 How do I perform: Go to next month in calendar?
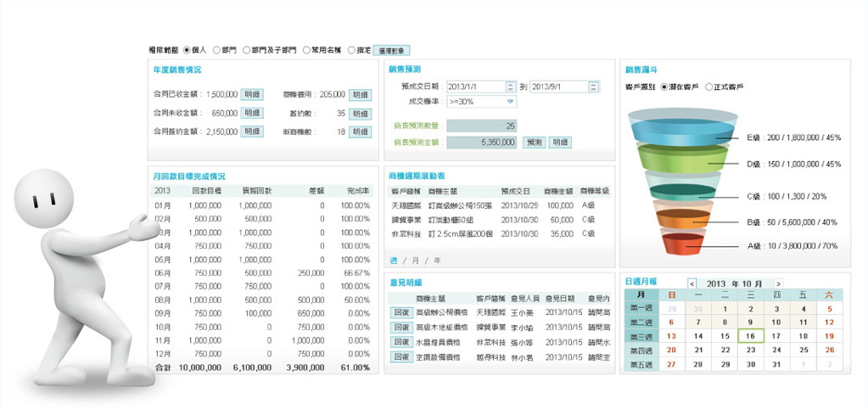[778, 283]
